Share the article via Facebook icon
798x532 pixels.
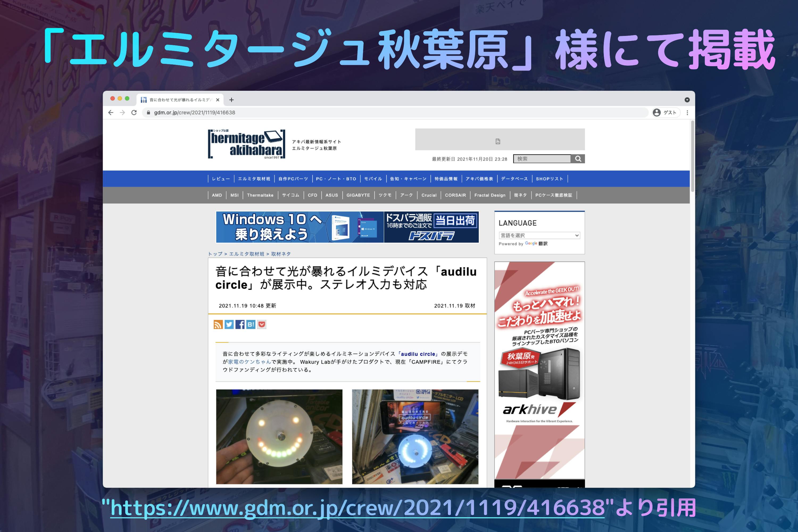tap(240, 325)
